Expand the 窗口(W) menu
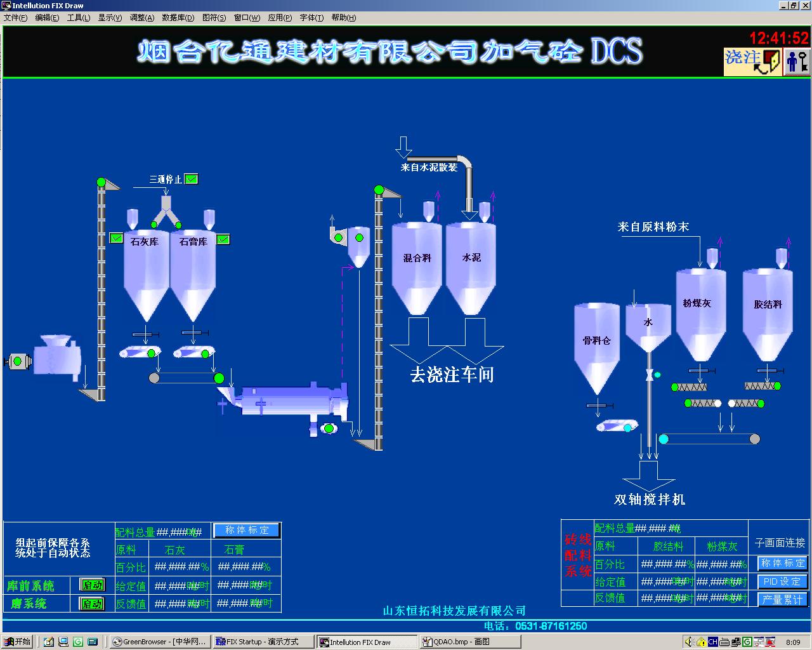The image size is (812, 650). pos(247,18)
